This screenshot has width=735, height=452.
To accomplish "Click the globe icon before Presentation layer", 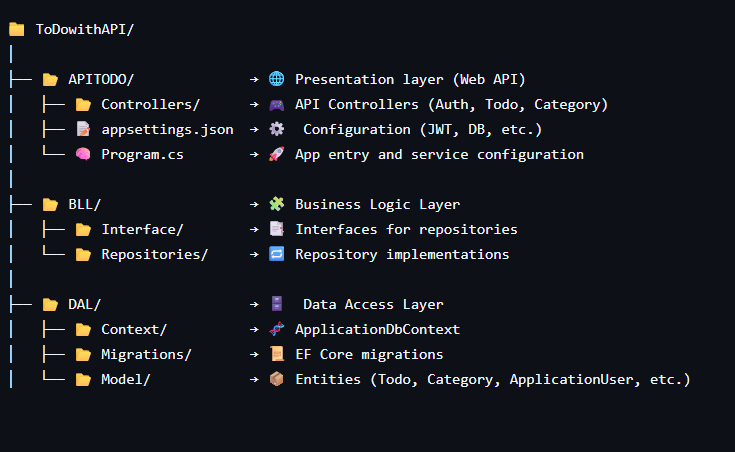I will click(x=277, y=79).
